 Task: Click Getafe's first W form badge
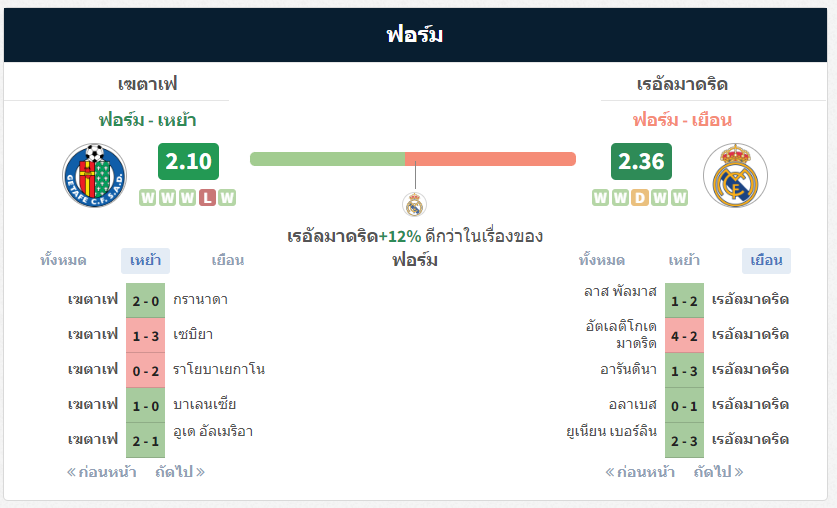coord(148,198)
